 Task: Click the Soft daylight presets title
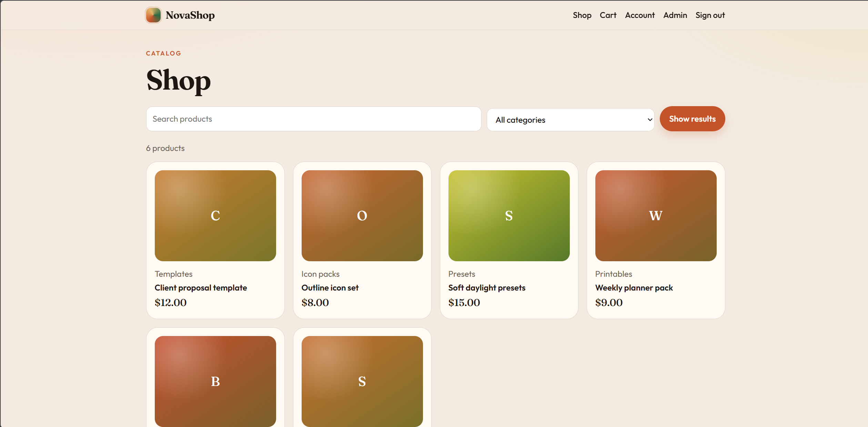pyautogui.click(x=487, y=288)
